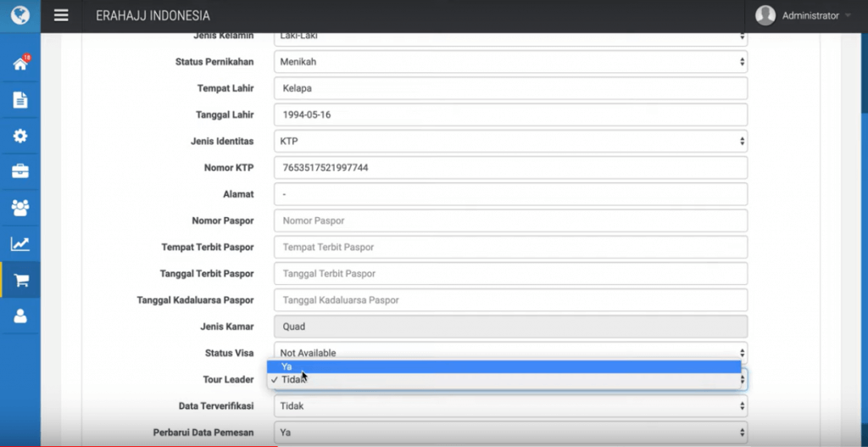This screenshot has width=868, height=447.
Task: Select 'Ya' option in Tour Leader list
Action: pyautogui.click(x=504, y=366)
